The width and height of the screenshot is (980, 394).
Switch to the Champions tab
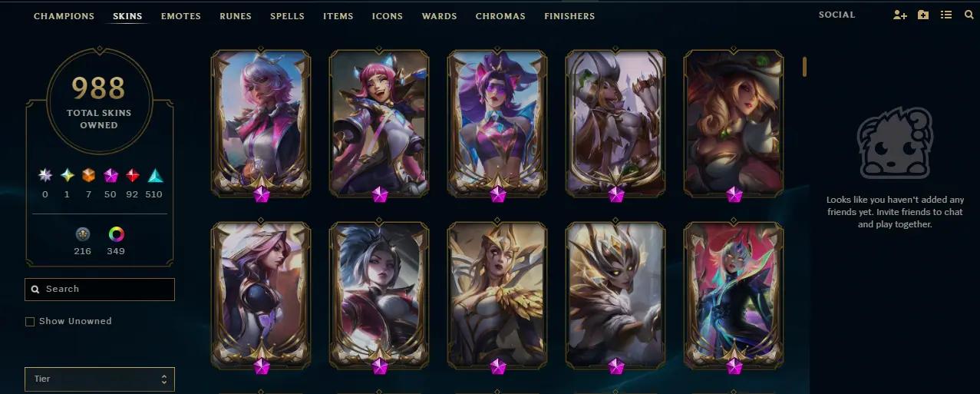pos(64,16)
